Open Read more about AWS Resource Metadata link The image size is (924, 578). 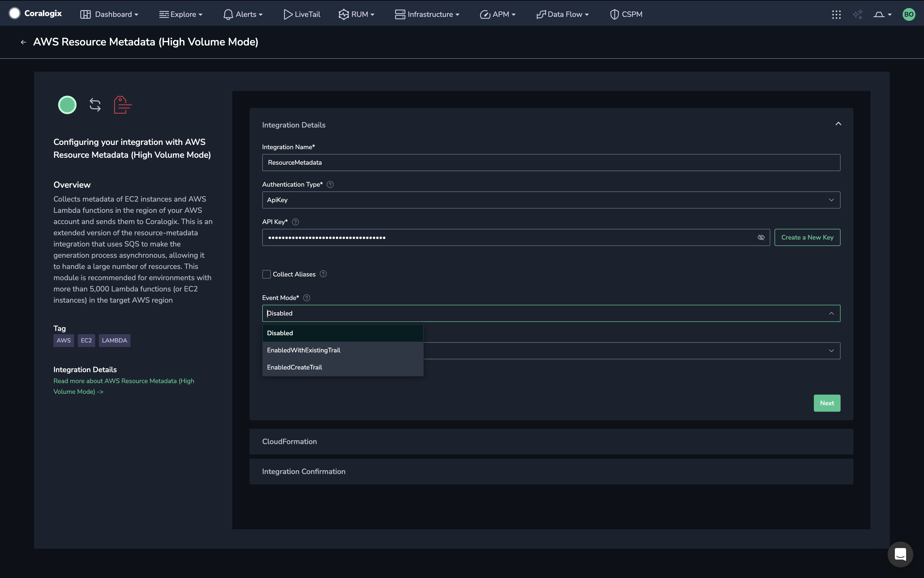[124, 386]
